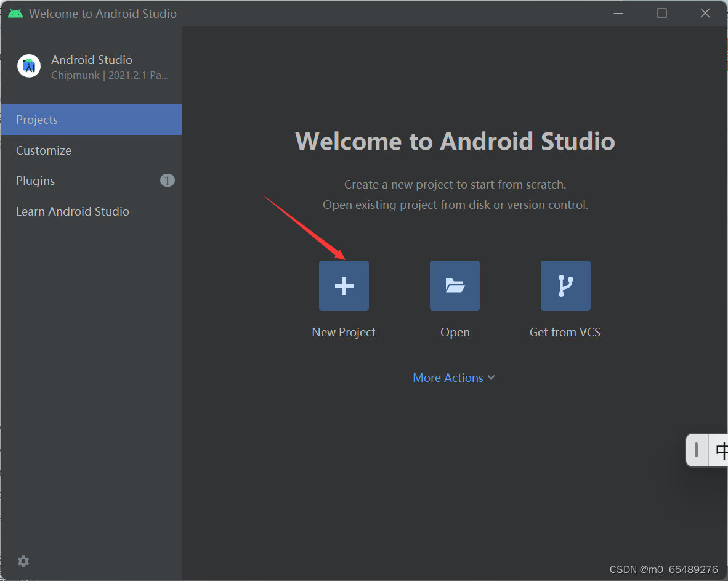728x581 pixels.
Task: Click the Android Studio logo in sidebar
Action: [x=29, y=66]
